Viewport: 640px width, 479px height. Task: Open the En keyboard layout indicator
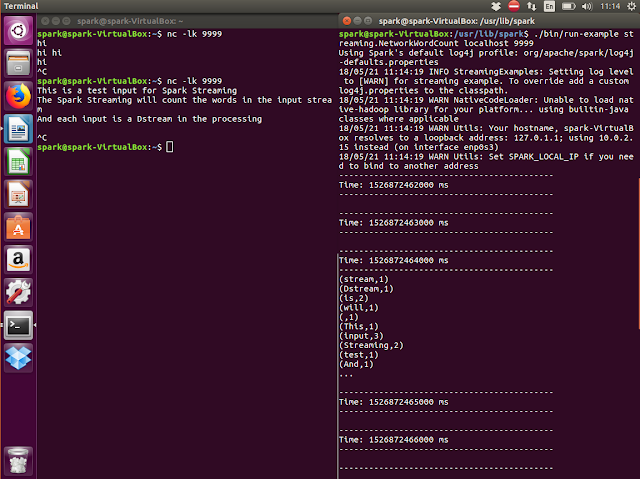click(549, 6)
